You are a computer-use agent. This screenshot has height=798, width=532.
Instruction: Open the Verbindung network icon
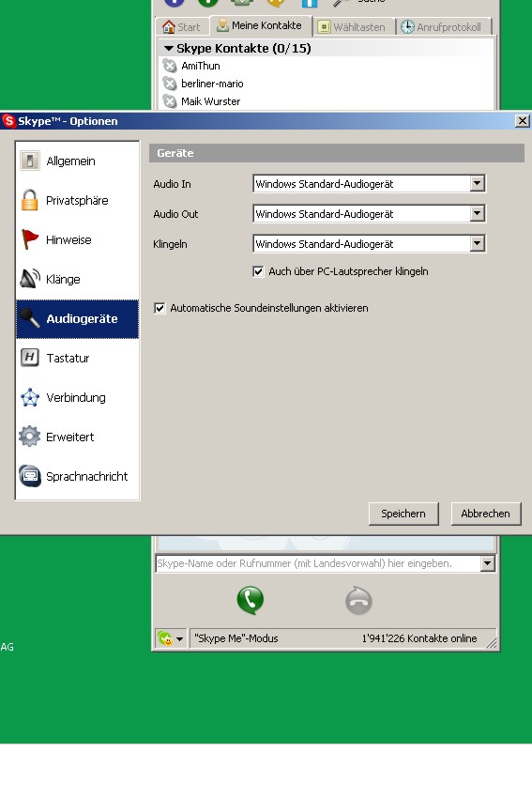(29, 397)
